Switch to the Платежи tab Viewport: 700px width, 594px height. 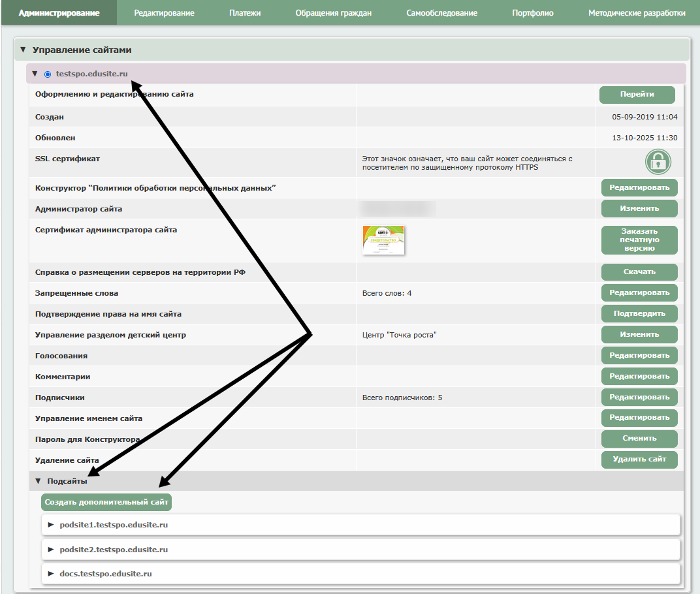click(245, 13)
